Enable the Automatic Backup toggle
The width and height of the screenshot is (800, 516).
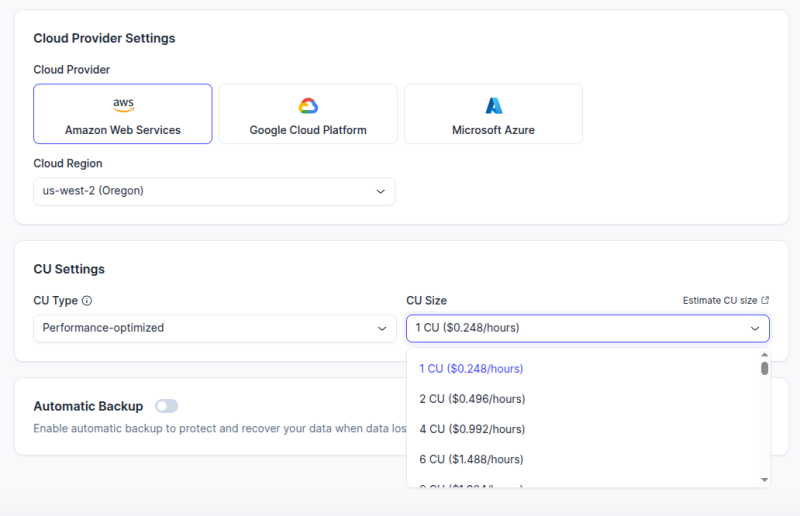pos(166,406)
